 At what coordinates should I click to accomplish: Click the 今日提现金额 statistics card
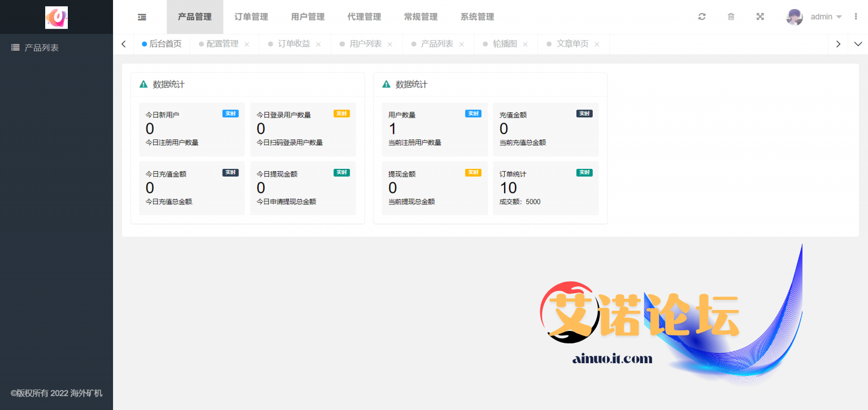pos(303,188)
